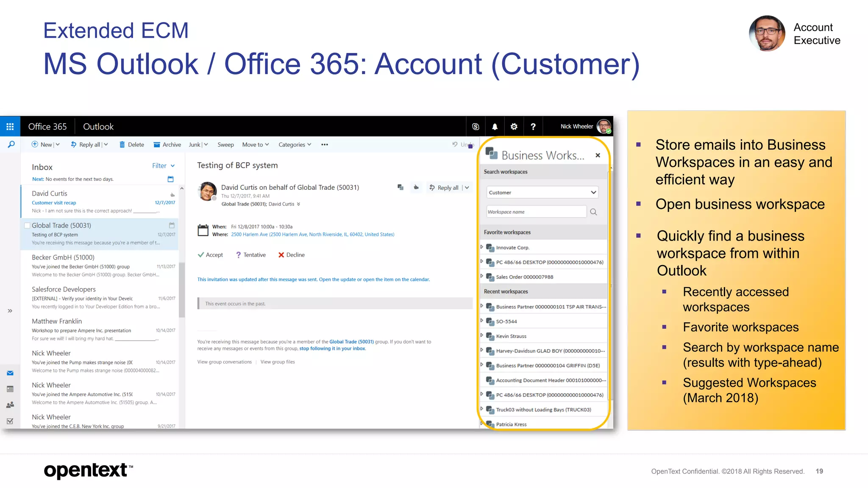Close the Business Workspaces panel
The height and width of the screenshot is (488, 868).
click(x=598, y=155)
